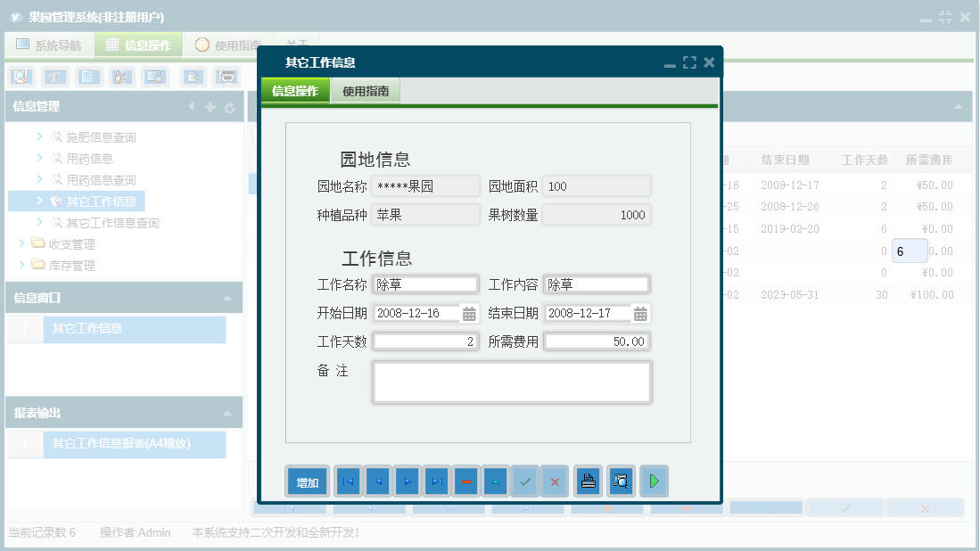Select the magnifier search icon on the left toolbar
The width and height of the screenshot is (980, 551).
point(19,77)
